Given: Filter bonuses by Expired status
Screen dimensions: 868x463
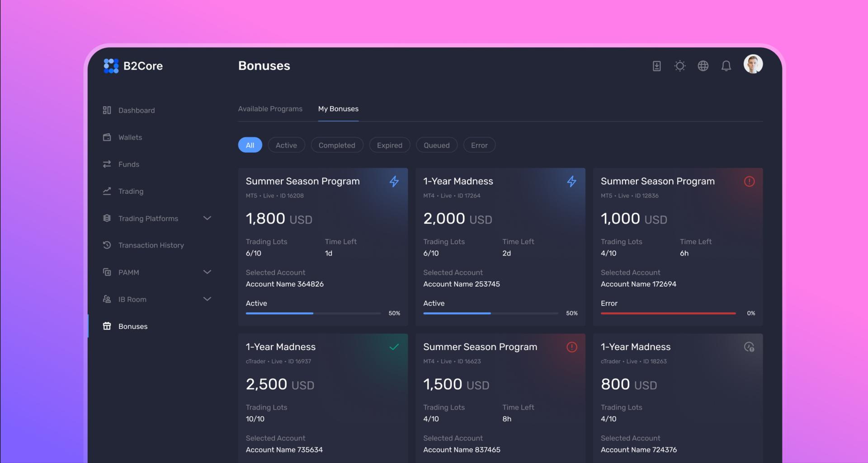Looking at the screenshot, I should 389,145.
